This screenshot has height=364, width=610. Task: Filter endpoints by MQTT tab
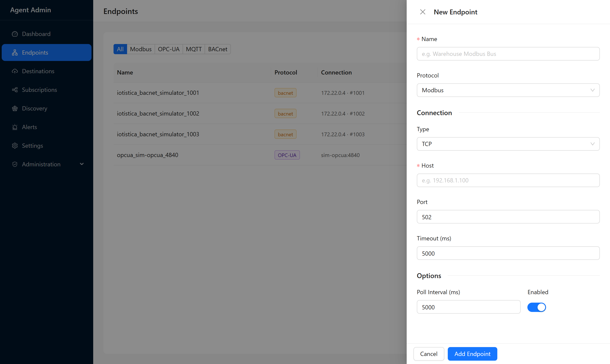coord(194,49)
